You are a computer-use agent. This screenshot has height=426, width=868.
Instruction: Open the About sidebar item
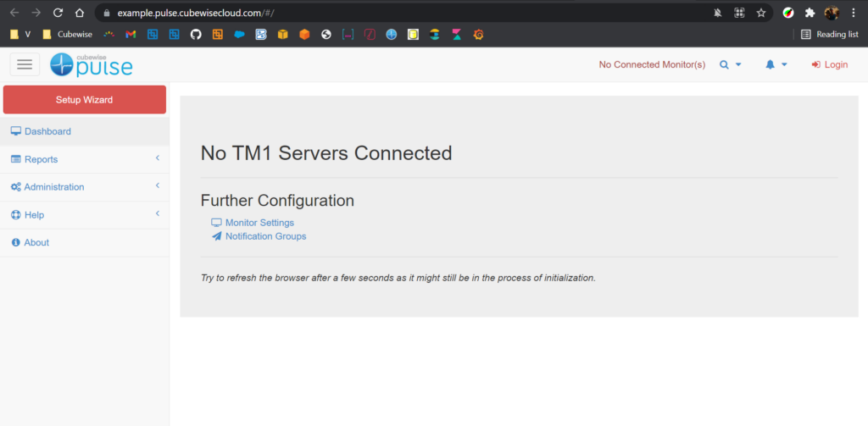tap(36, 242)
